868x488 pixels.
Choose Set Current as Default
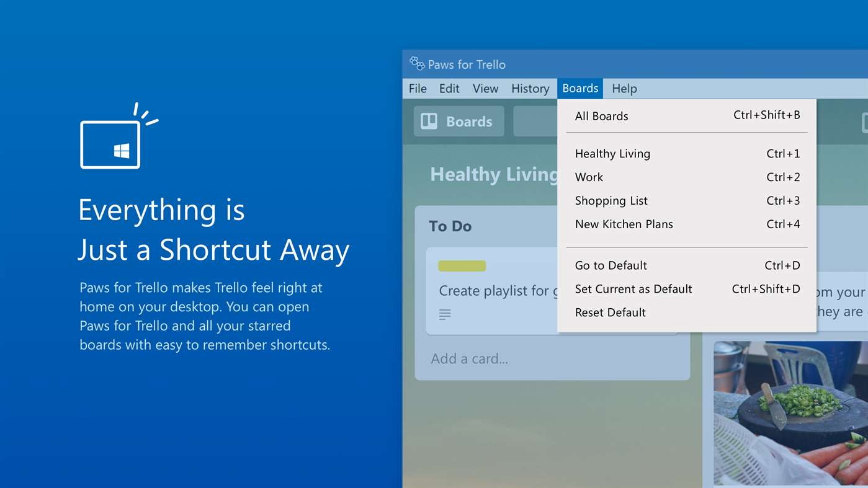coord(687,289)
